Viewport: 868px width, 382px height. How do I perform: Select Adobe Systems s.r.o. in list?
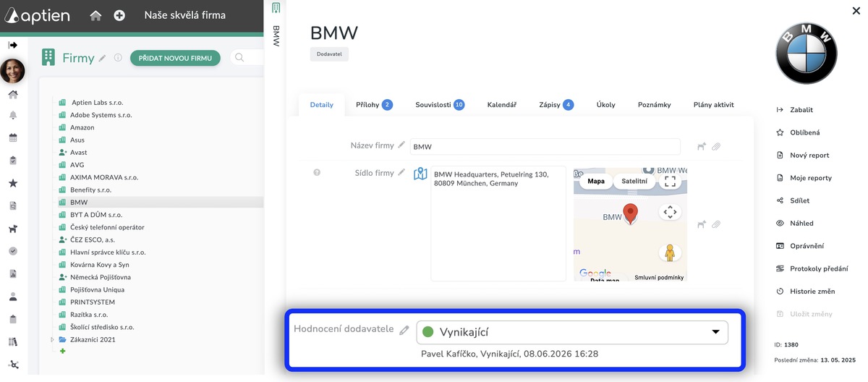(x=101, y=115)
